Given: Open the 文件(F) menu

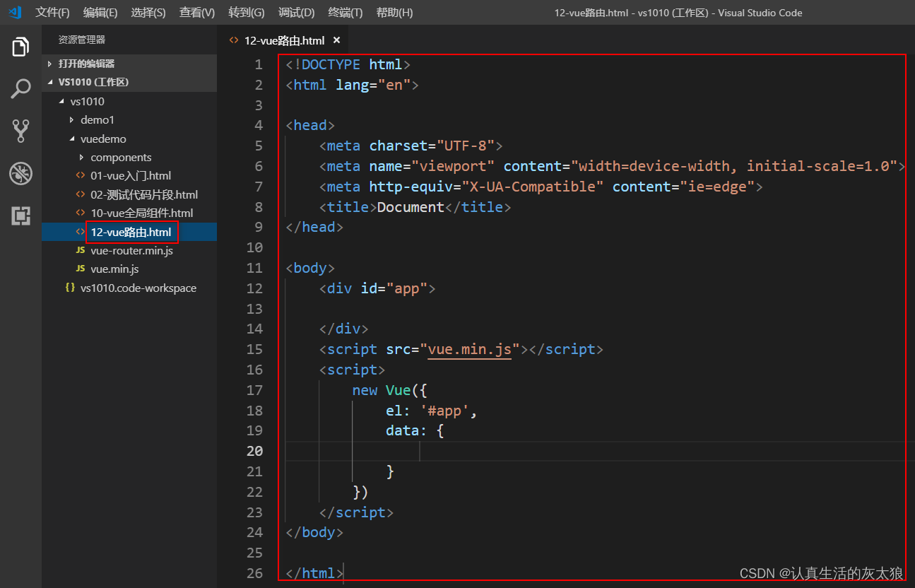Looking at the screenshot, I should click(x=52, y=13).
